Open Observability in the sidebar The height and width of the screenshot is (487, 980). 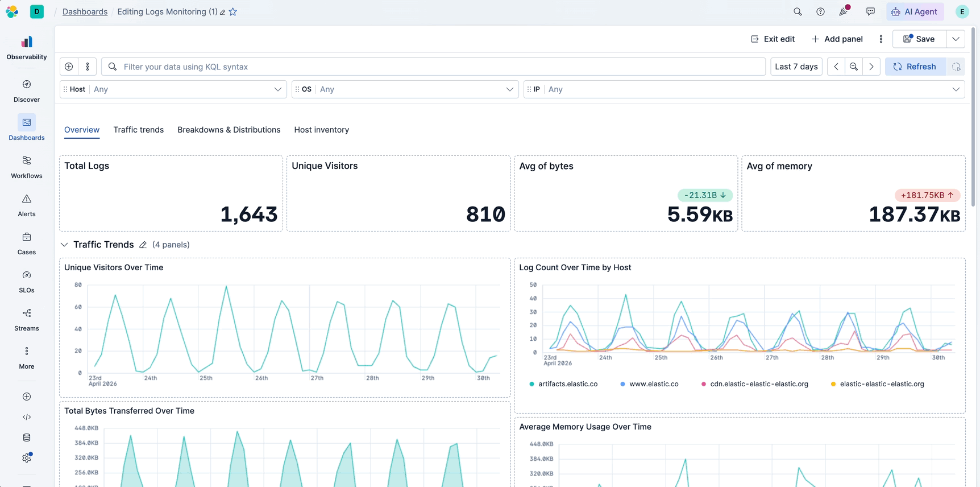pos(27,48)
